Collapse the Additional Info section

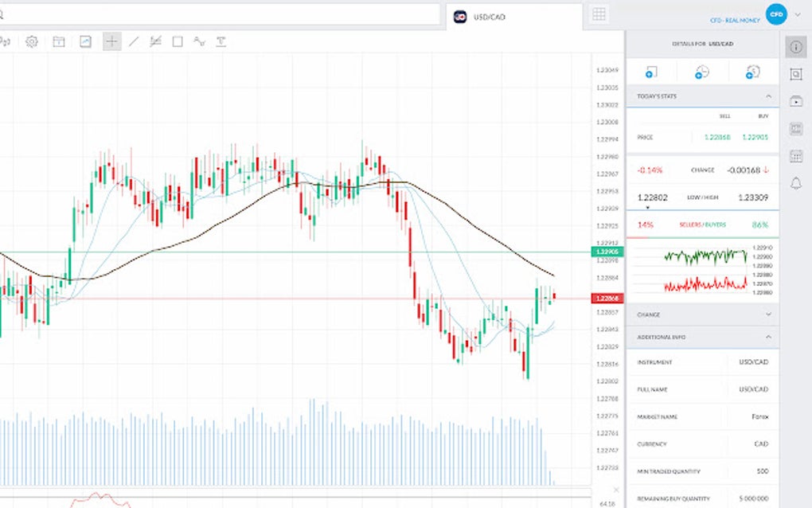pyautogui.click(x=768, y=337)
